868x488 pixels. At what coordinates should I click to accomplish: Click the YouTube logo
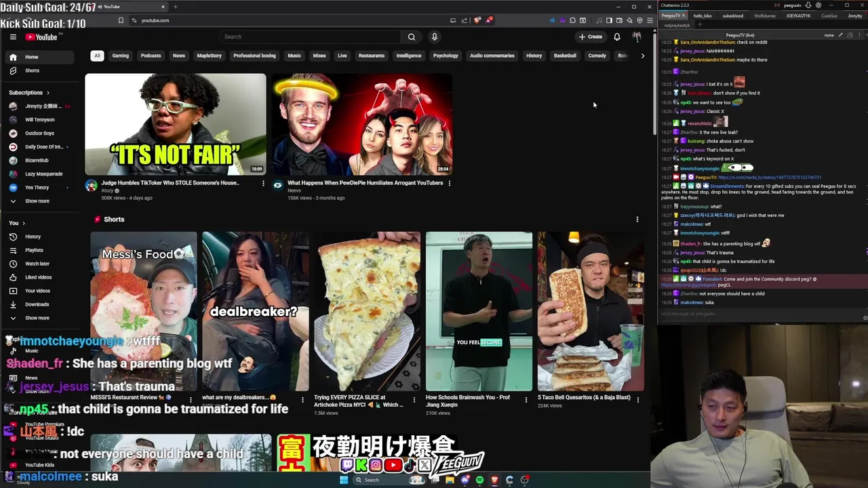[42, 37]
